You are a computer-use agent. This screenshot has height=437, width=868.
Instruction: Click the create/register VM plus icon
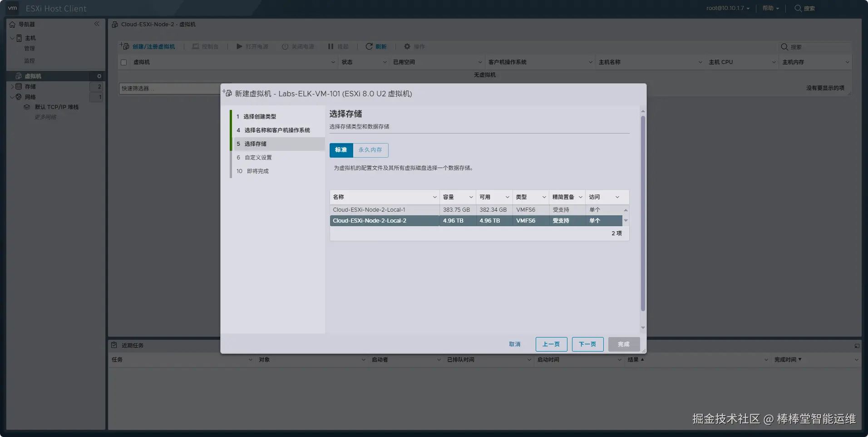click(x=124, y=46)
